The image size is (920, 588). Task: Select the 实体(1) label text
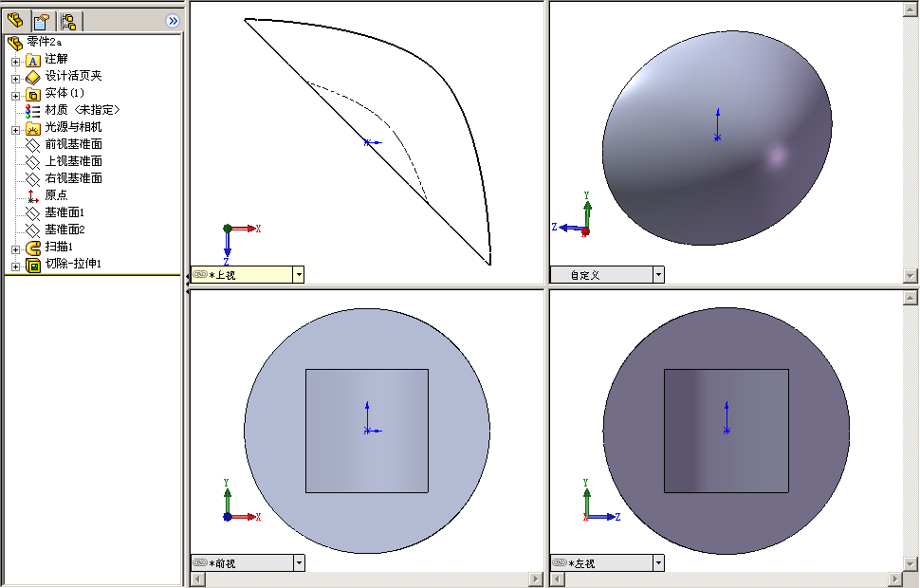[x=64, y=93]
